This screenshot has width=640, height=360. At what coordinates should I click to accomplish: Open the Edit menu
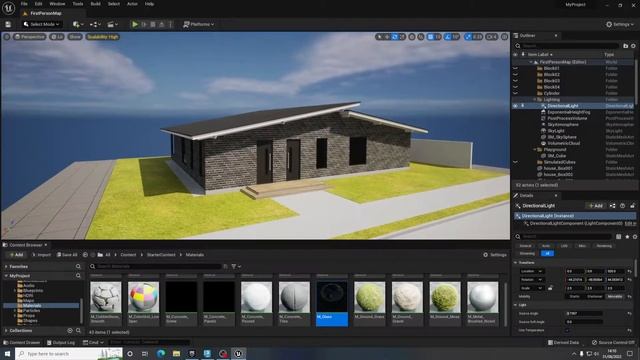(x=38, y=4)
